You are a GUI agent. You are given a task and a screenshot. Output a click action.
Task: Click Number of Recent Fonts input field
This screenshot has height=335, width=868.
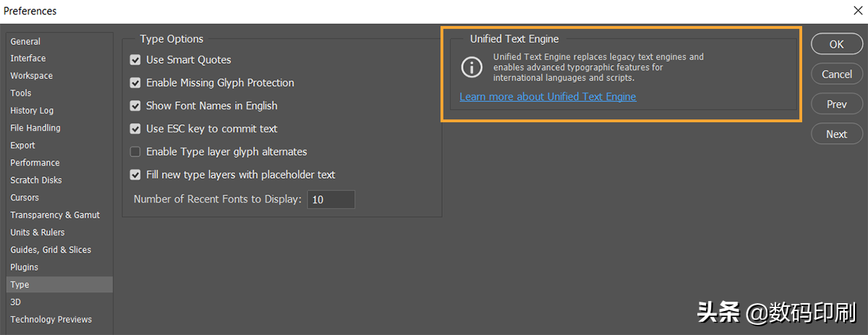tap(331, 200)
